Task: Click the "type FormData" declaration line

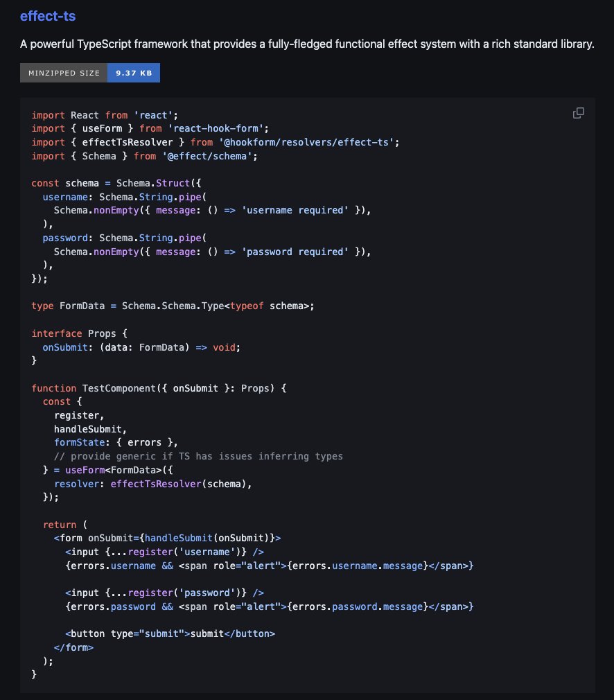Action: (173, 306)
